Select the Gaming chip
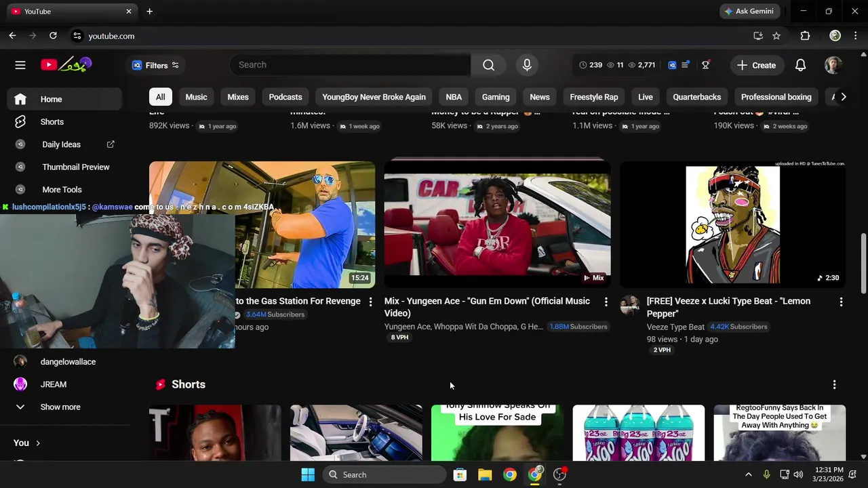 496,97
